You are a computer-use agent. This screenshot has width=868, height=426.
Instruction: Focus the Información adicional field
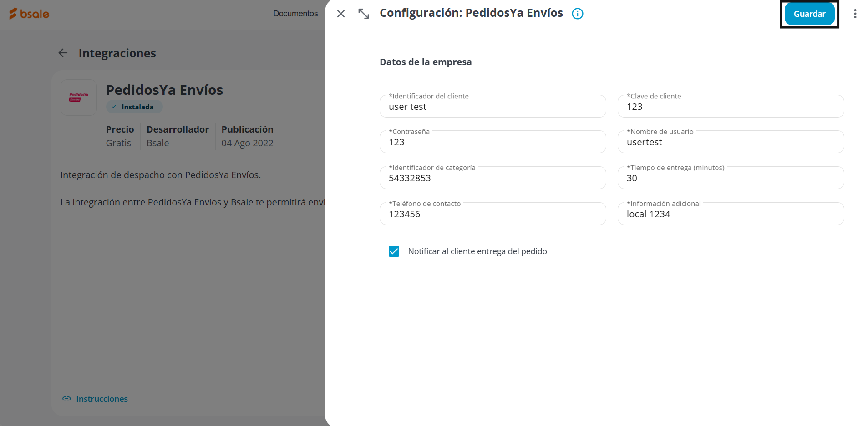(x=731, y=214)
